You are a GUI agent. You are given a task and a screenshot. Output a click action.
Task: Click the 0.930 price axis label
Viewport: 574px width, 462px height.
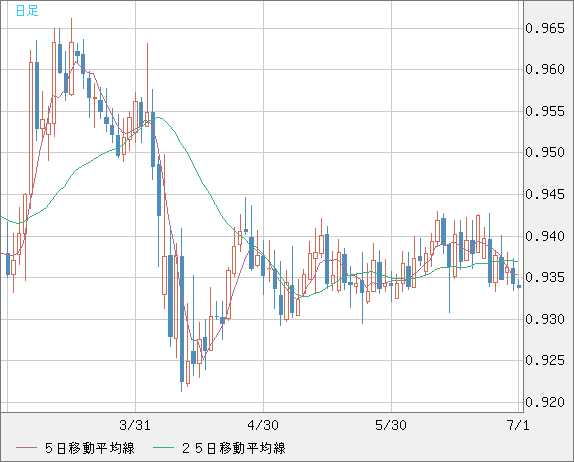coord(545,319)
